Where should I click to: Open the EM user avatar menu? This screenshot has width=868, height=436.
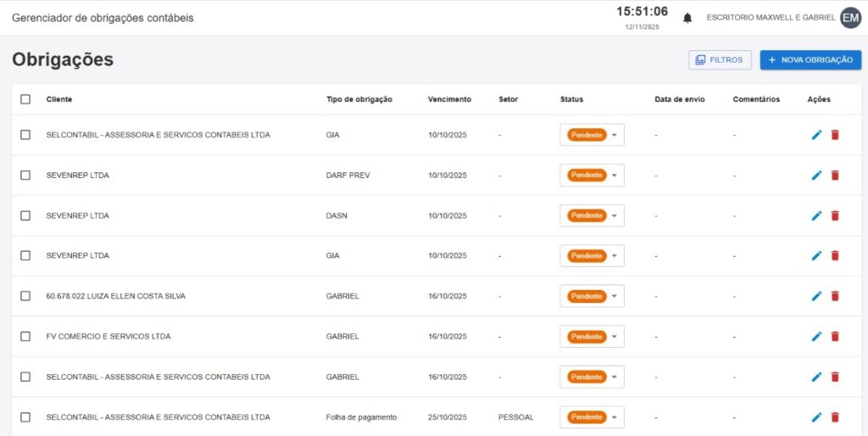click(x=850, y=18)
